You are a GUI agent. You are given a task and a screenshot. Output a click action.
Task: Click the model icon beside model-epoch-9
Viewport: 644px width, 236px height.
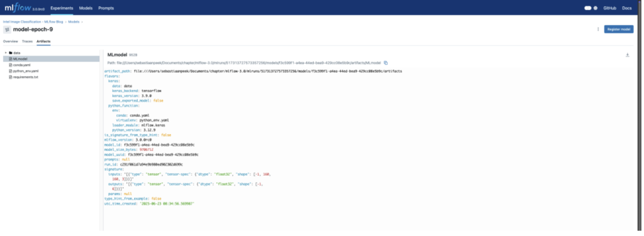pos(7,30)
